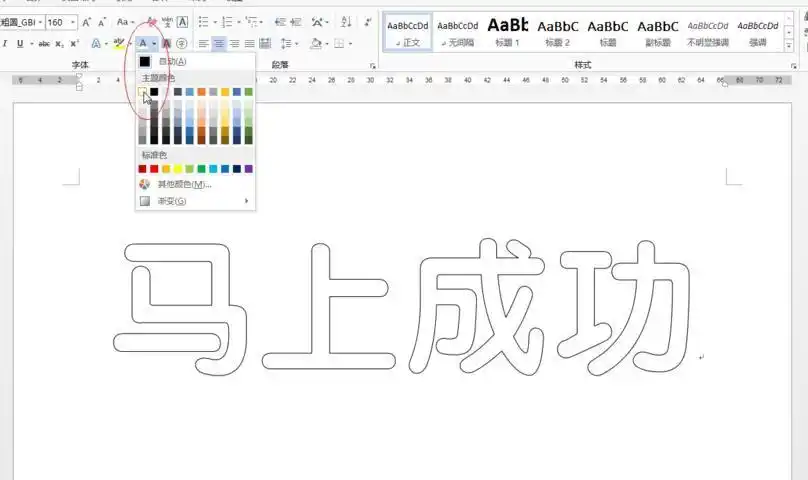Align text to the left
Screen dimensions: 808x480
(204, 44)
